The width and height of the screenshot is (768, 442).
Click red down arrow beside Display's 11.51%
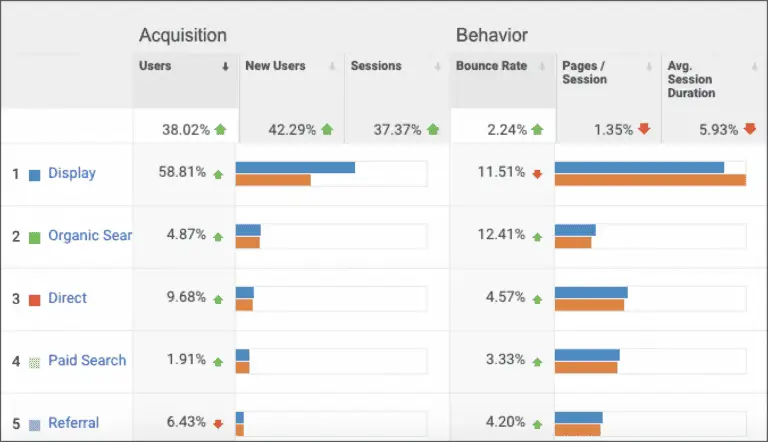(x=537, y=174)
